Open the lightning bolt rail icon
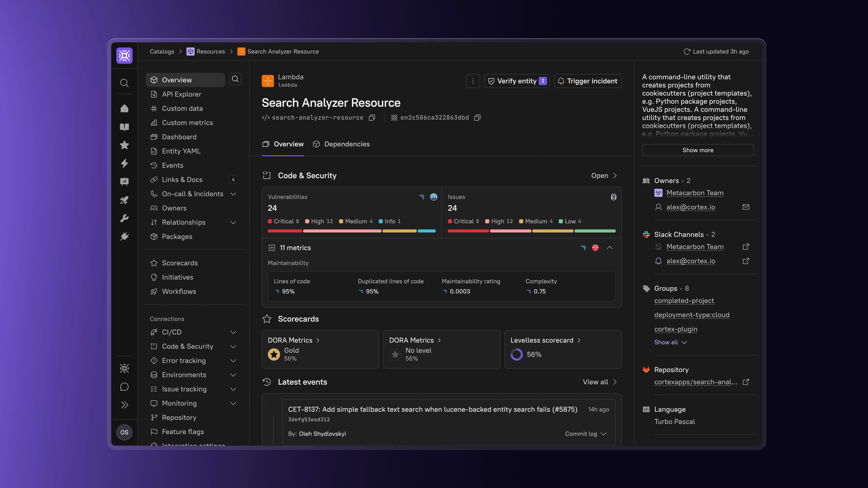 tap(124, 163)
